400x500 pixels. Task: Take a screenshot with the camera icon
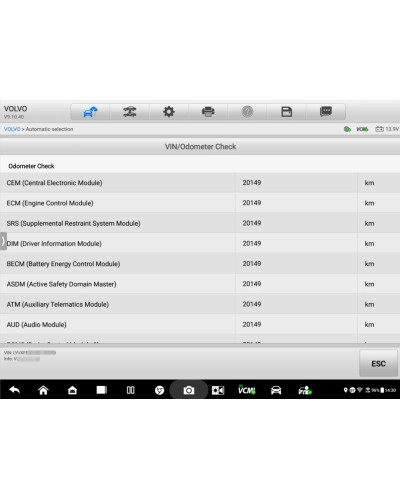tap(189, 390)
